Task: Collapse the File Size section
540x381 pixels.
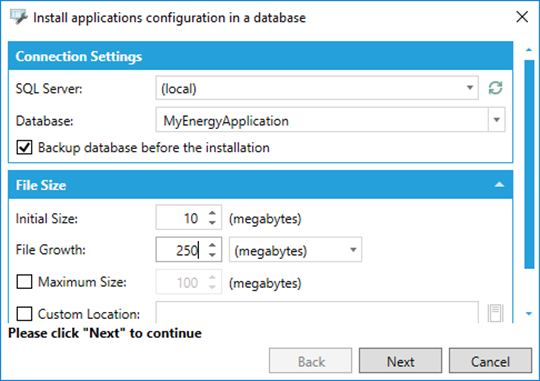Action: [499, 185]
